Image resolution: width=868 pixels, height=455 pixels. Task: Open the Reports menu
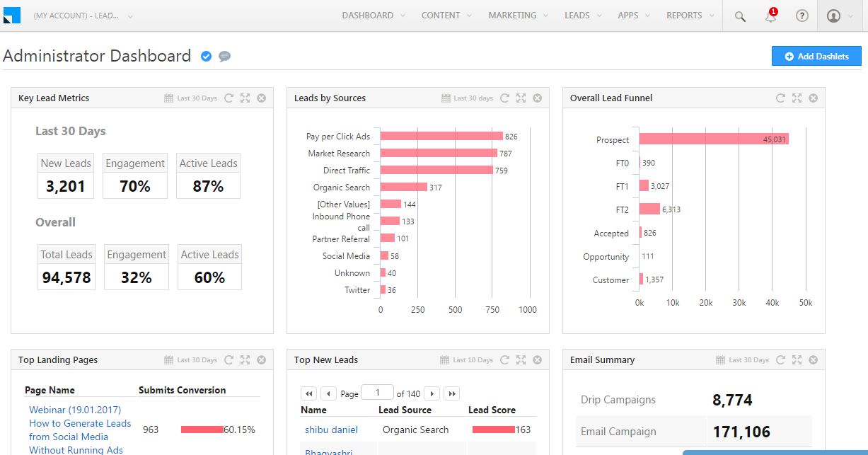pos(689,16)
